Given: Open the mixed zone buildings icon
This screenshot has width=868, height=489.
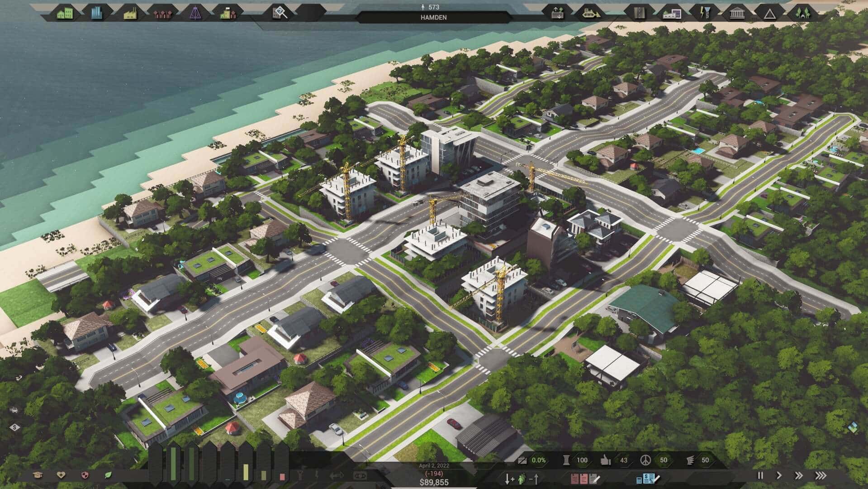Looking at the screenshot, I should click(228, 13).
